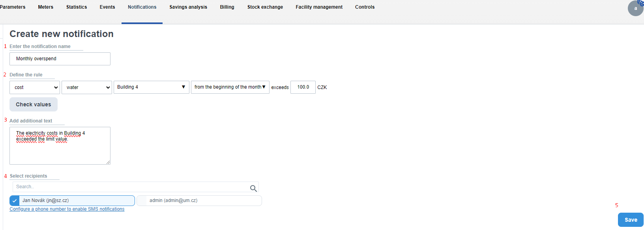Screen dimensions: 644x230
Task: Expand the water energy type dropdown
Action: click(x=87, y=87)
